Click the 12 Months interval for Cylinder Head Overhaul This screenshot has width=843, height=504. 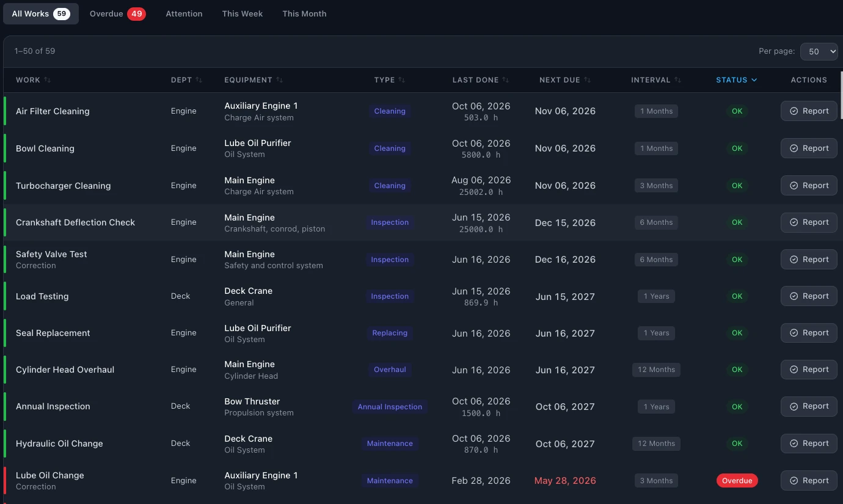tap(656, 370)
